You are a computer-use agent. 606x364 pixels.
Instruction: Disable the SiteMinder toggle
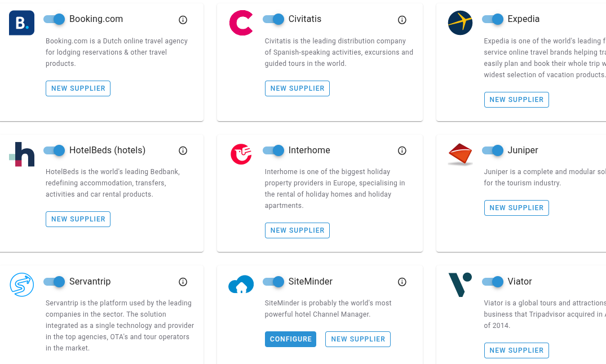(273, 282)
